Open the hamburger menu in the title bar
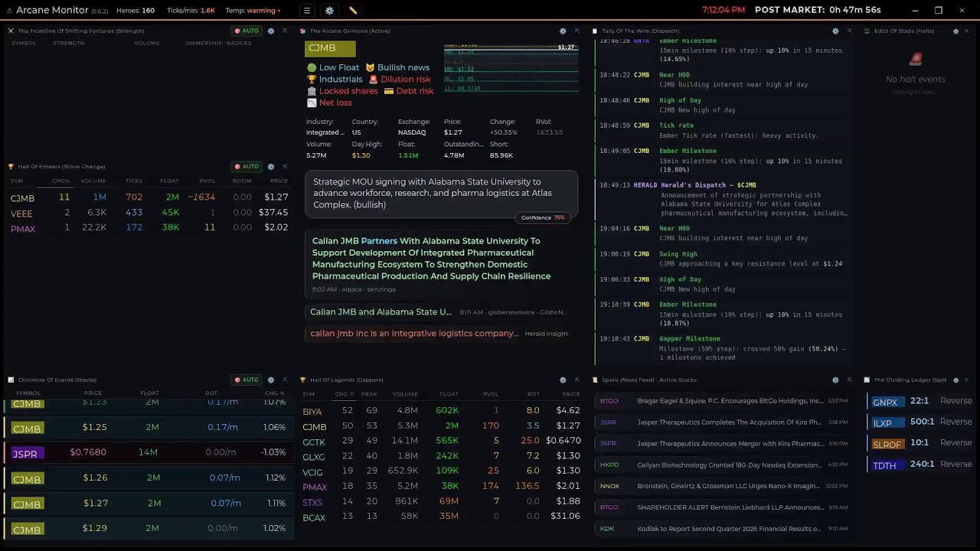Image resolution: width=980 pixels, height=551 pixels. click(x=306, y=11)
